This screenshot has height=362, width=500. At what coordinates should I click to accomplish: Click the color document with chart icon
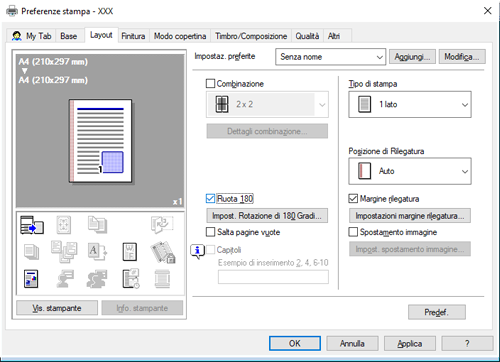click(x=31, y=279)
